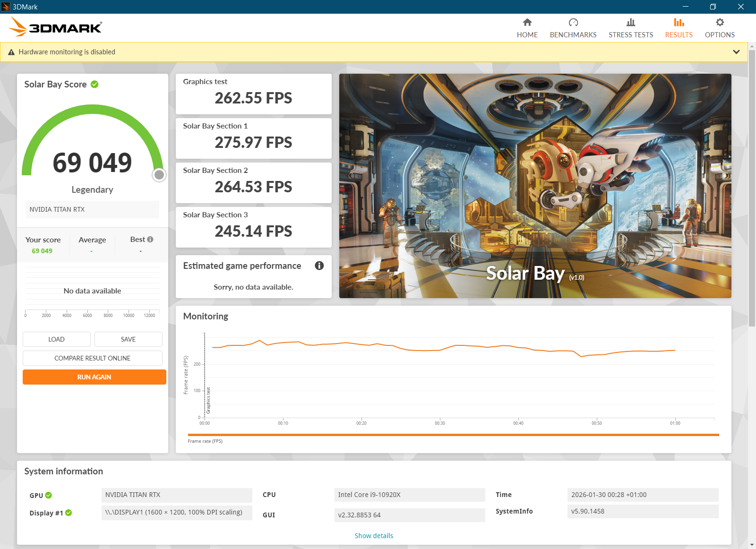Image resolution: width=756 pixels, height=549 pixels.
Task: Click the Stress Tests bar chart icon
Action: click(631, 22)
